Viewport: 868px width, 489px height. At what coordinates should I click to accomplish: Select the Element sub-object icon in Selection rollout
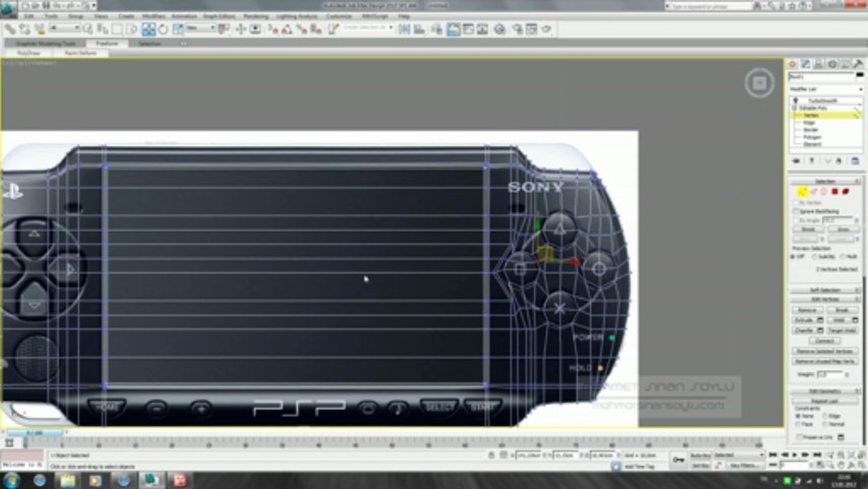[x=846, y=192]
